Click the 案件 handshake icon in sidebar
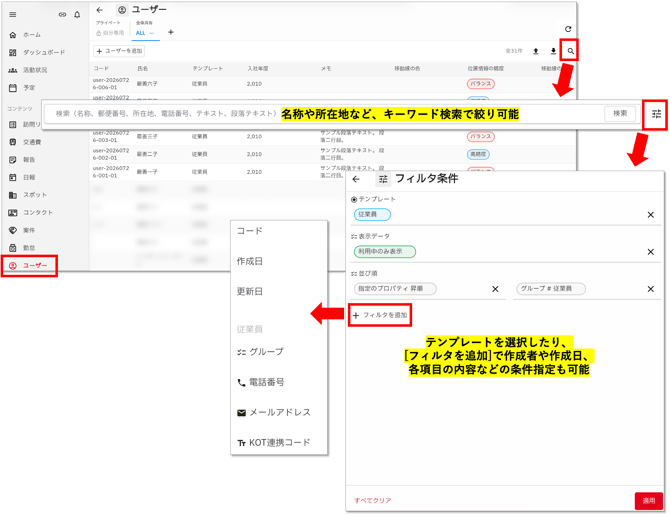670x515 pixels. [x=13, y=230]
